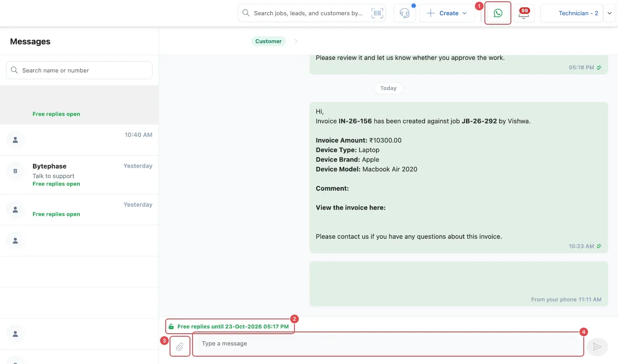
Task: Click double-check ticks on the 05:18 PM message
Action: pos(599,68)
